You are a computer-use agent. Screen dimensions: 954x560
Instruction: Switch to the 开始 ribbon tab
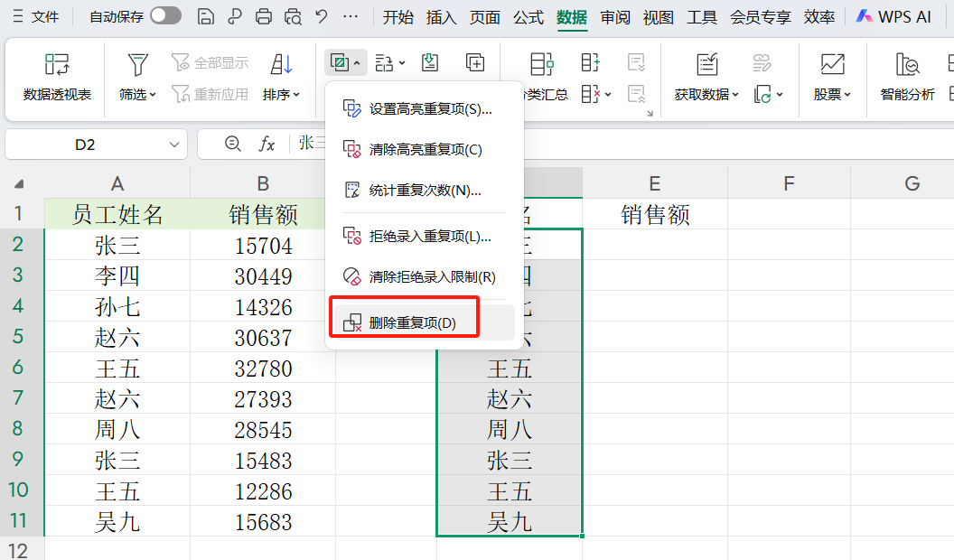pyautogui.click(x=397, y=15)
